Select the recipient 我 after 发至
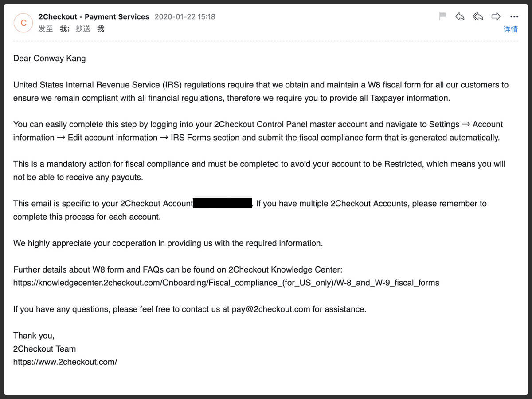 coord(64,29)
